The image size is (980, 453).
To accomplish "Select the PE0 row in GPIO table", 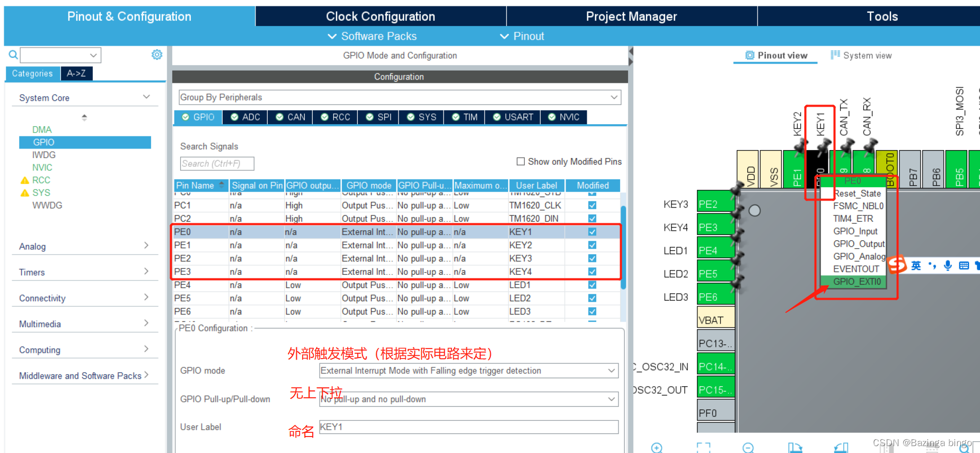I will 396,232.
